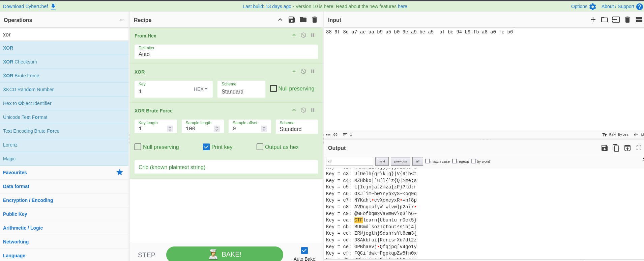Collapse the recipe using the up chevron in the Recipe header
644x261 pixels.
coord(280,20)
